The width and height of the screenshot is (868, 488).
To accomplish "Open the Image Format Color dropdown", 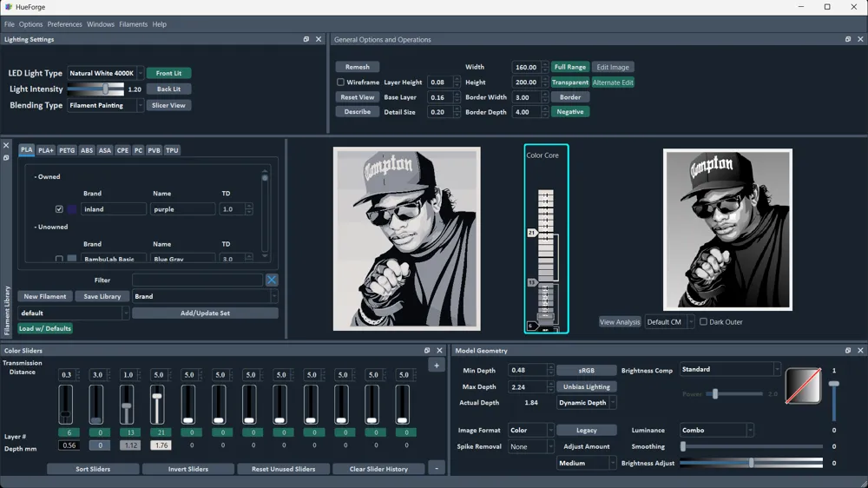I will click(531, 431).
